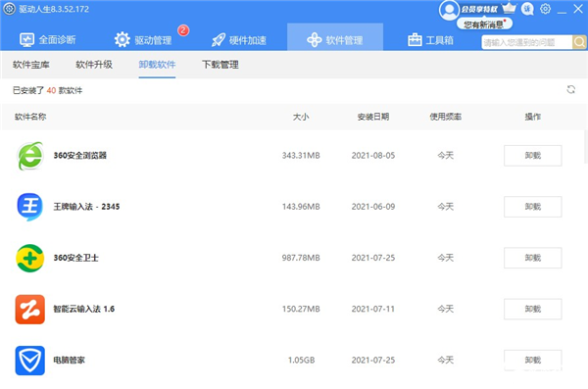Uninstall 智能云输入法 1.6

pos(532,309)
